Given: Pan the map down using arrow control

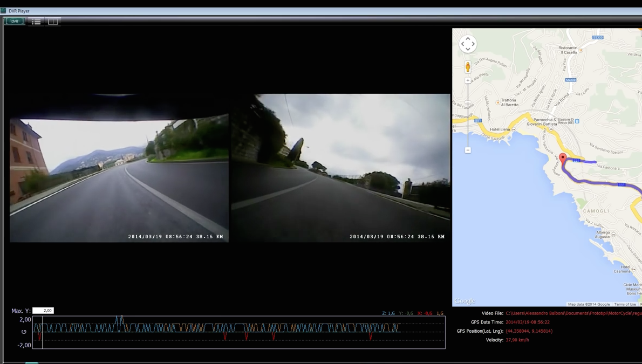Looking at the screenshot, I should pos(468,49).
